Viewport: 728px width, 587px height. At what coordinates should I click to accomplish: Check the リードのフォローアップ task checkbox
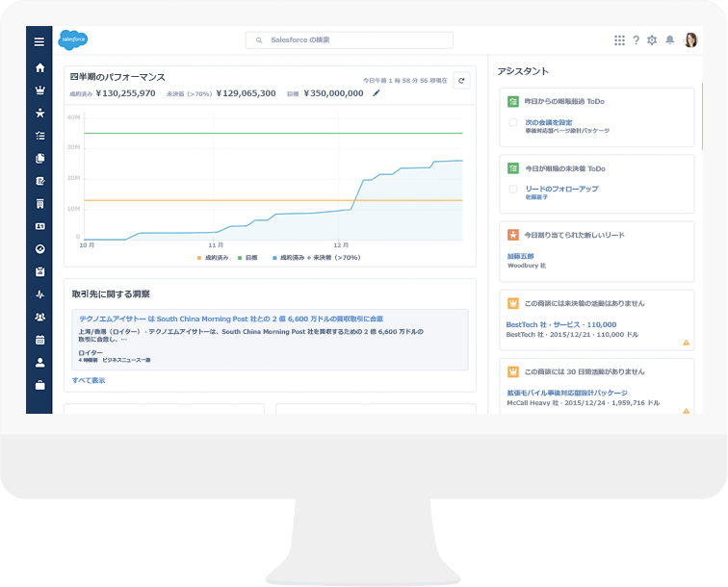coord(513,189)
